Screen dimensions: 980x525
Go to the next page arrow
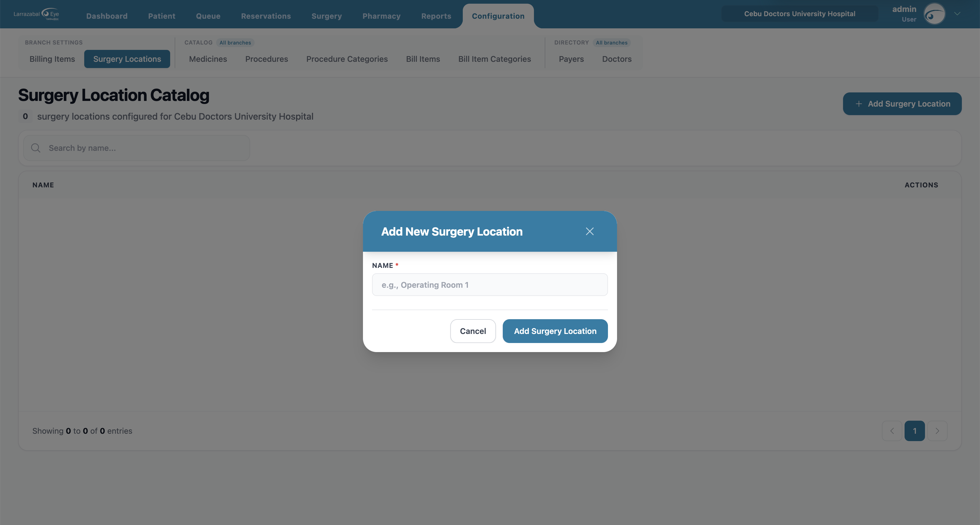[x=937, y=431]
